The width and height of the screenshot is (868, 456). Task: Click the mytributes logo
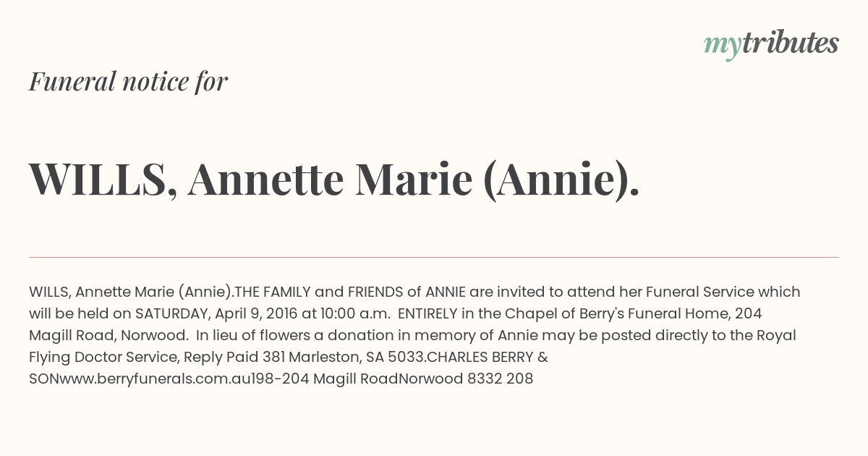pos(771,45)
